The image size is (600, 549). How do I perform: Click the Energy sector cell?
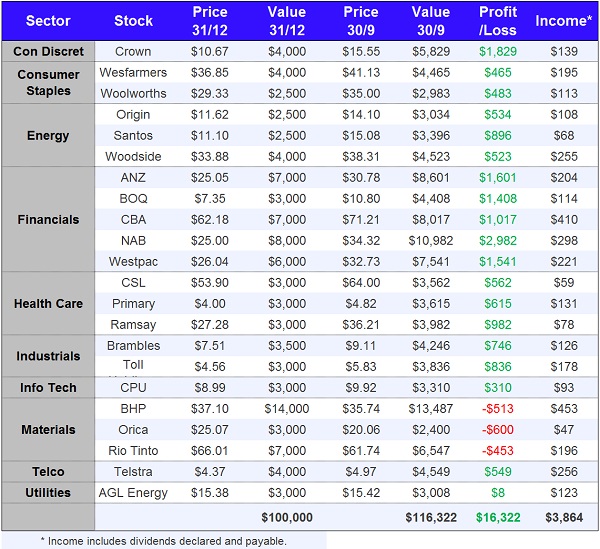click(48, 136)
